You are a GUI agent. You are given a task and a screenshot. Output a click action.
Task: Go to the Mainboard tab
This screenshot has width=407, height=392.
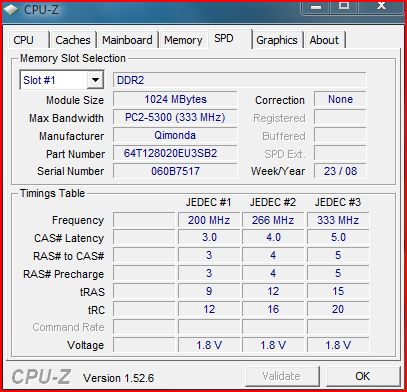pos(127,40)
